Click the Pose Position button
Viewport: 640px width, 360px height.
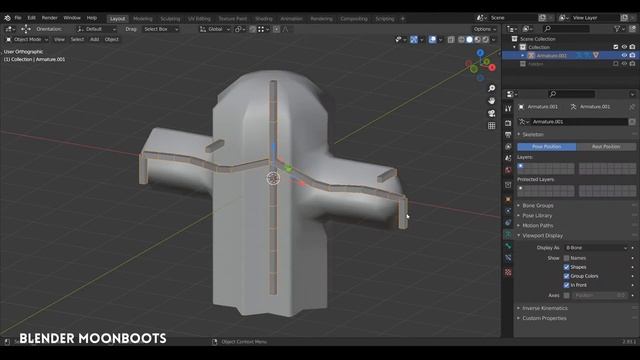(x=547, y=147)
